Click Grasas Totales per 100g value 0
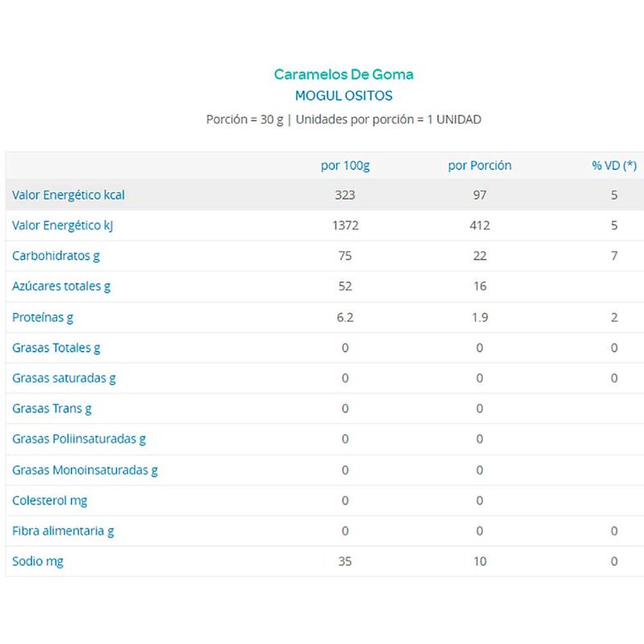The height and width of the screenshot is (644, 644). point(345,348)
